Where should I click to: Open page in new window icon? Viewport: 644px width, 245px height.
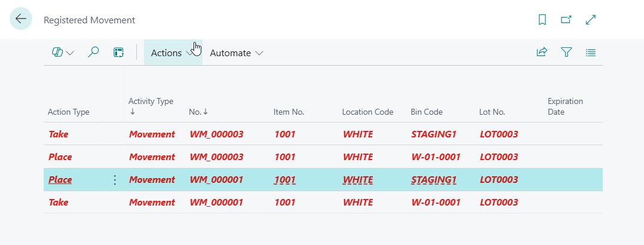pos(566,20)
